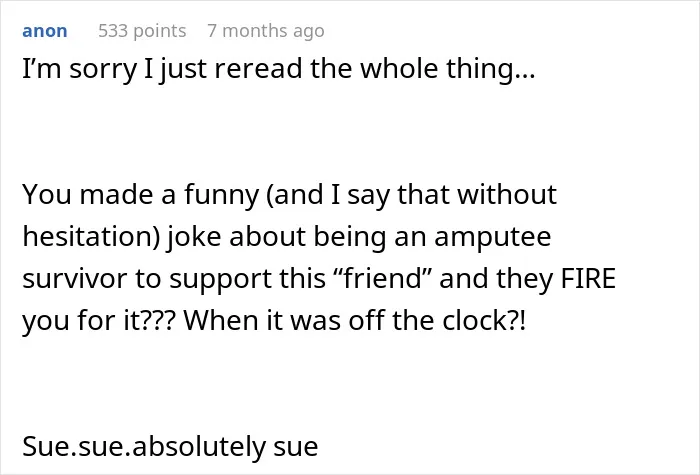
Task: Click the text "Sue.sue.absolutely sue"
Action: click(x=170, y=446)
